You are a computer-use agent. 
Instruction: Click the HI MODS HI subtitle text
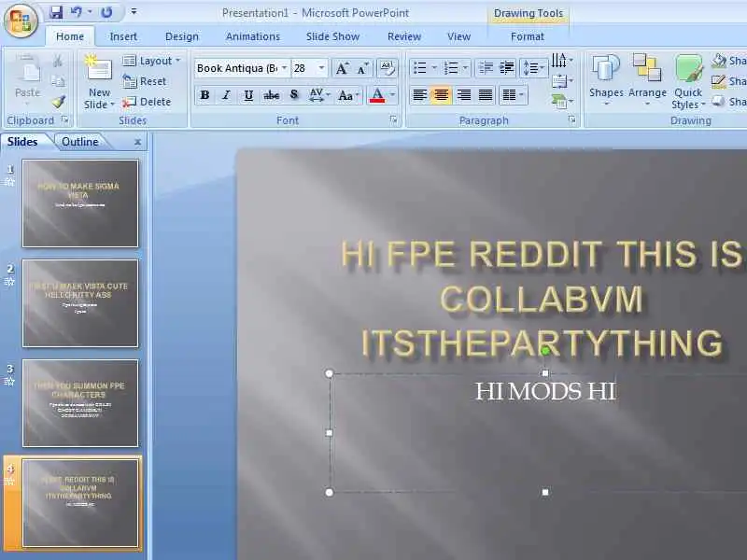pyautogui.click(x=545, y=391)
